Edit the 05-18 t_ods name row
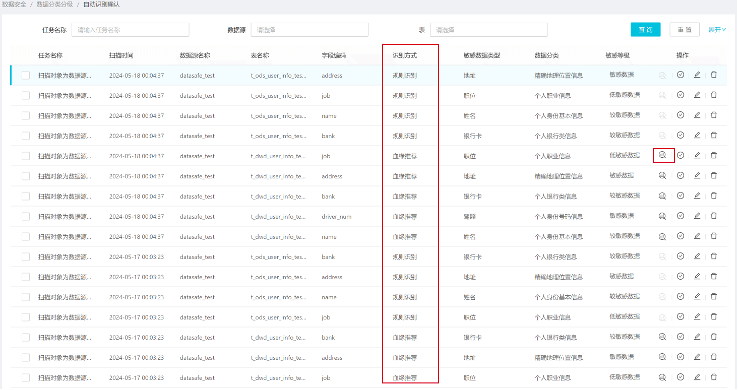The width and height of the screenshot is (738, 390). (x=697, y=115)
